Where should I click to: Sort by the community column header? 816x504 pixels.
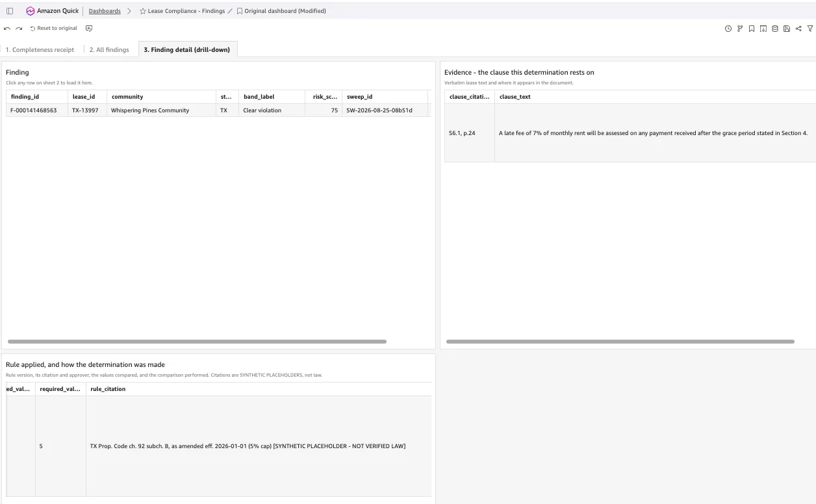click(161, 97)
